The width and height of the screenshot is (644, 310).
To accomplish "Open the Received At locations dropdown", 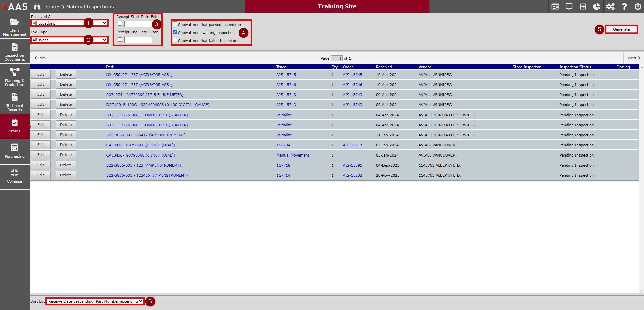I will (69, 23).
